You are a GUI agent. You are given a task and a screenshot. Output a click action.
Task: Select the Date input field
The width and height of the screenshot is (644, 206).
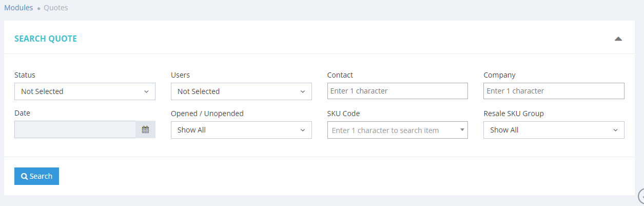point(75,130)
